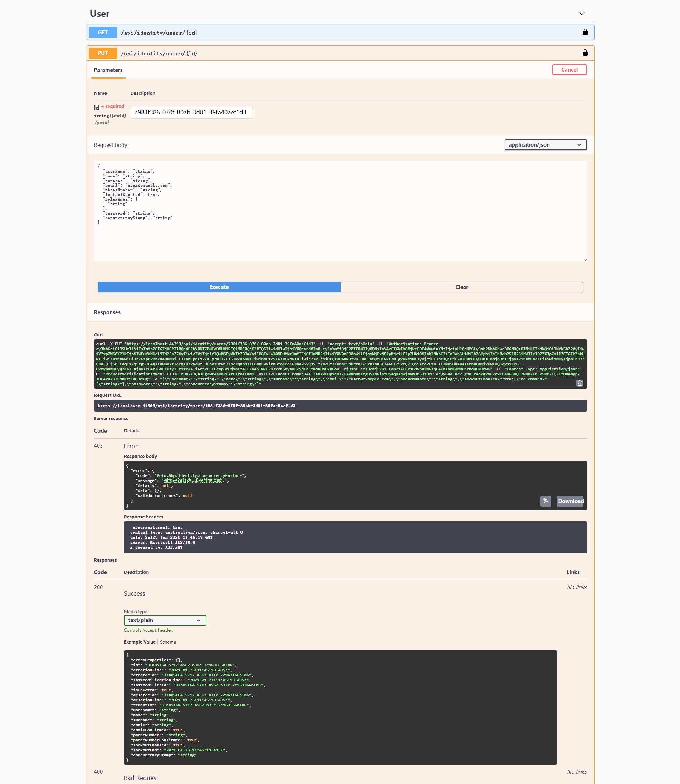Click the lock icon on the GET endpoint

point(585,32)
